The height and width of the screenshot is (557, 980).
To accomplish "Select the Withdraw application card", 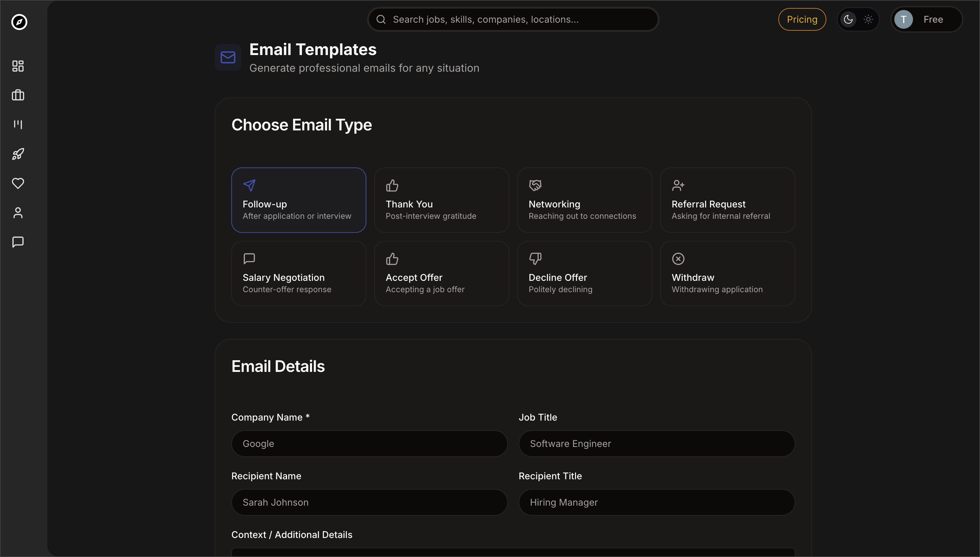I will click(727, 273).
